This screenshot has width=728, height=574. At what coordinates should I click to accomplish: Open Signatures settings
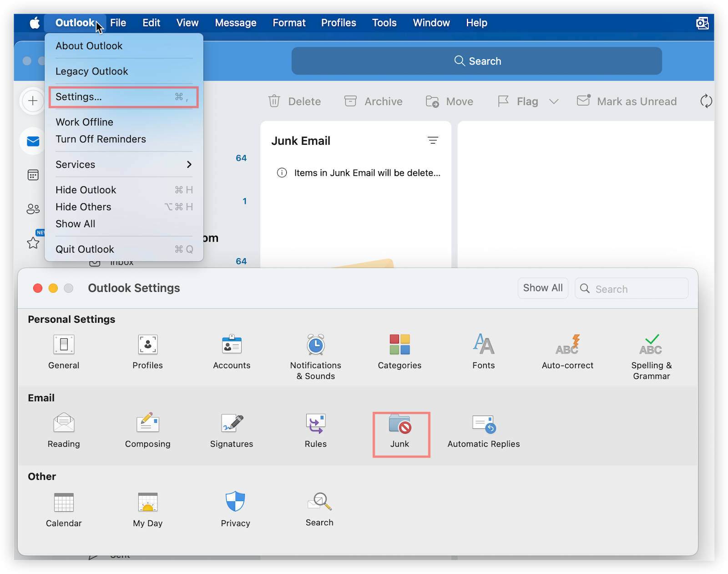232,424
